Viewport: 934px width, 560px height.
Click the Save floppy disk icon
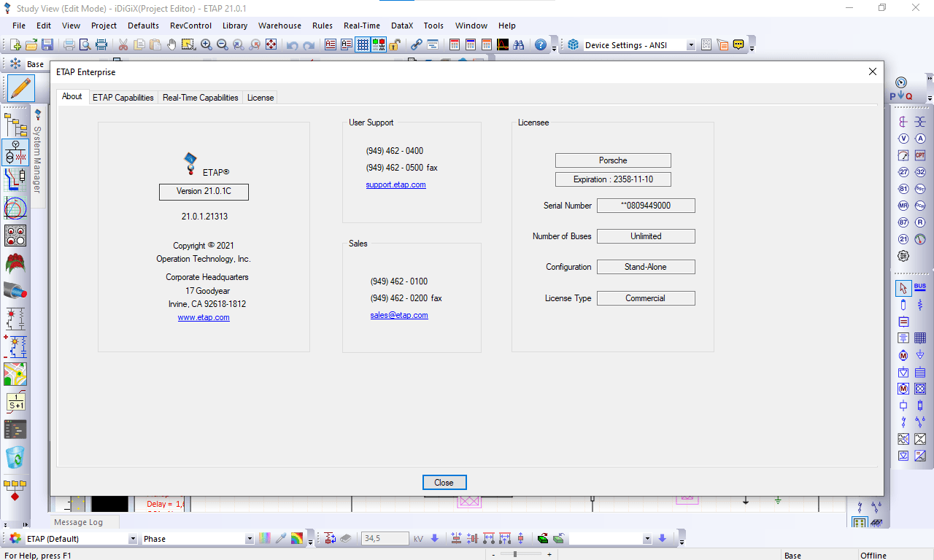point(47,45)
